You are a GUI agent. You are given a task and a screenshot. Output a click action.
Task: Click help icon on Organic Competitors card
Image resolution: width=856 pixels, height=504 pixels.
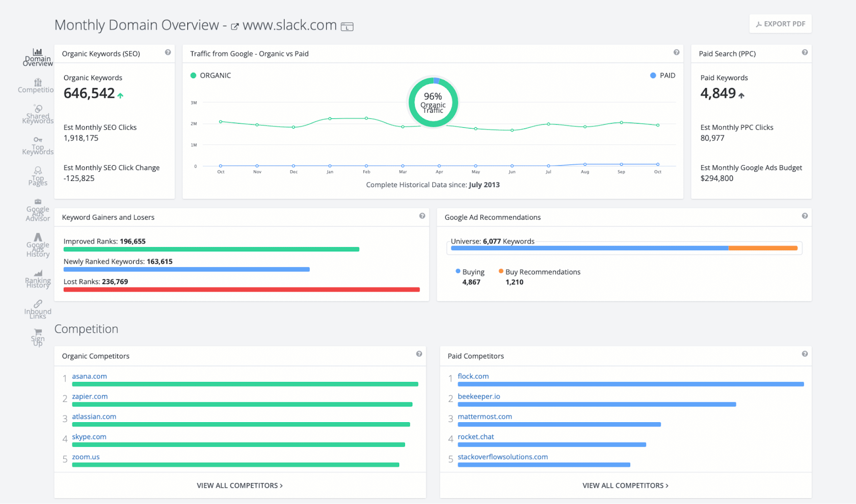pos(419,354)
